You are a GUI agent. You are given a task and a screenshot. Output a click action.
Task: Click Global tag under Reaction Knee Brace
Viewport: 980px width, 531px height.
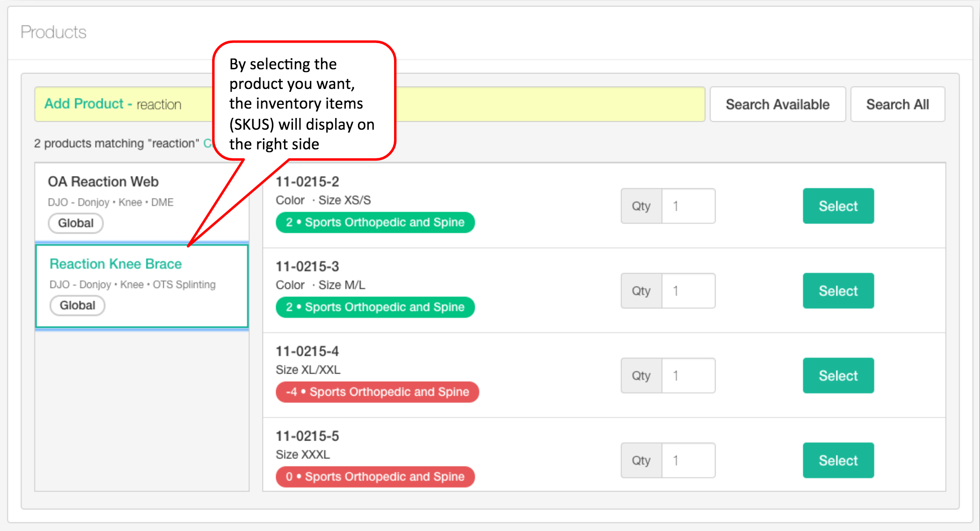point(78,306)
